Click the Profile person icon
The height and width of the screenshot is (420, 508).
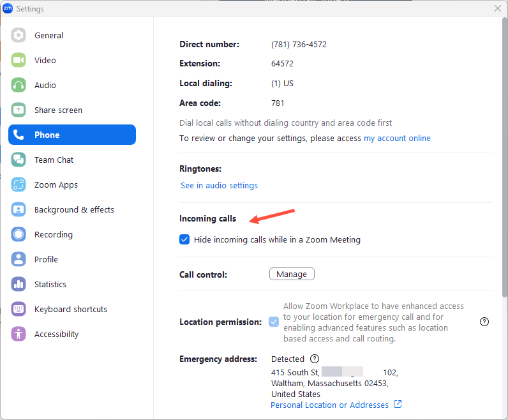[x=19, y=259]
